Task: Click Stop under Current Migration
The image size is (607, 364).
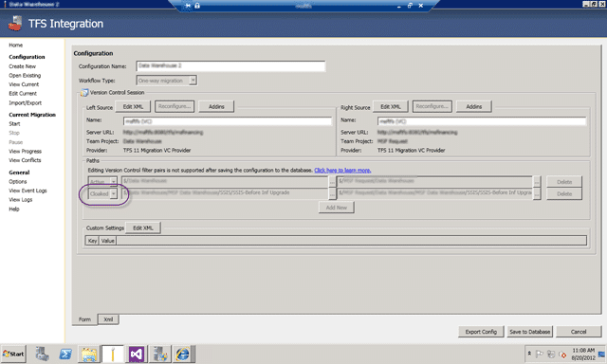Action: point(14,133)
